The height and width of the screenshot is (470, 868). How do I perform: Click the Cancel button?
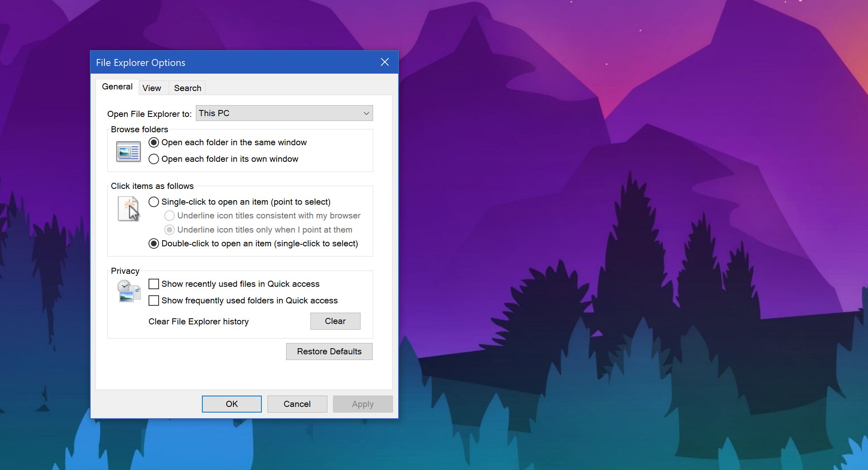pos(297,404)
